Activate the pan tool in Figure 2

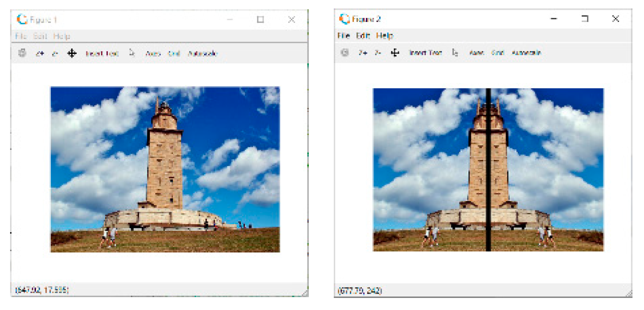[x=395, y=52]
